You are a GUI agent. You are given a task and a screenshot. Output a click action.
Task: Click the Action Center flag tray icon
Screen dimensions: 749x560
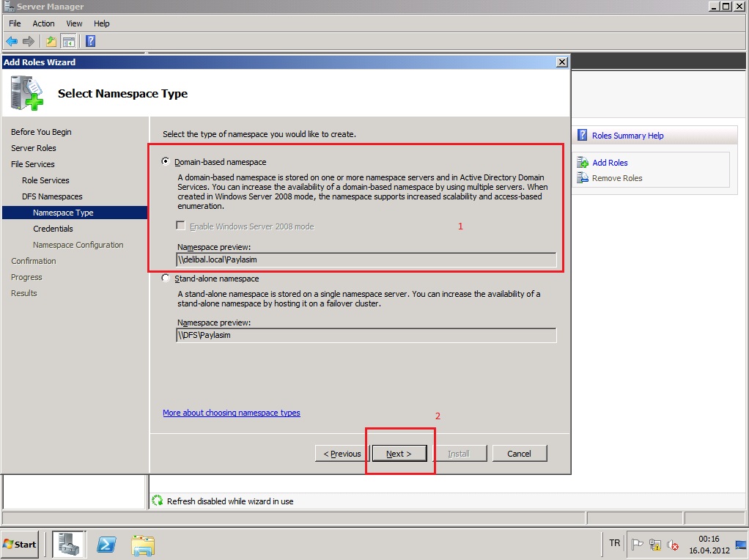[x=638, y=544]
